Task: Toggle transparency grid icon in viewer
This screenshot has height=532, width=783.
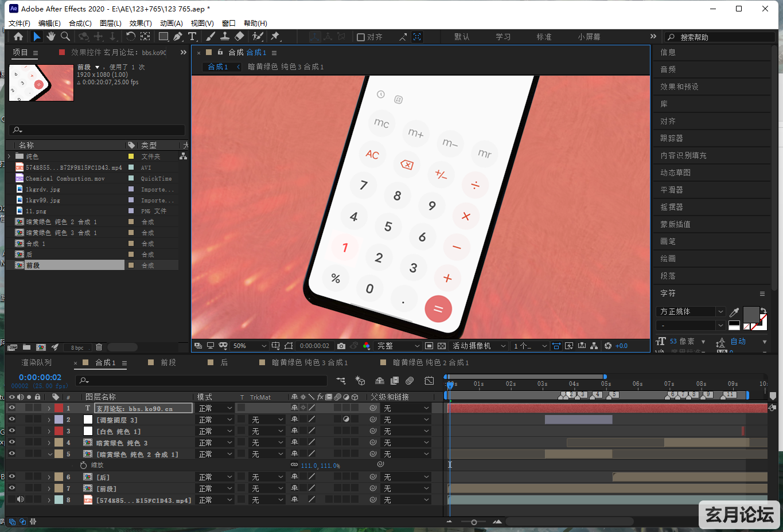Action: (x=442, y=346)
